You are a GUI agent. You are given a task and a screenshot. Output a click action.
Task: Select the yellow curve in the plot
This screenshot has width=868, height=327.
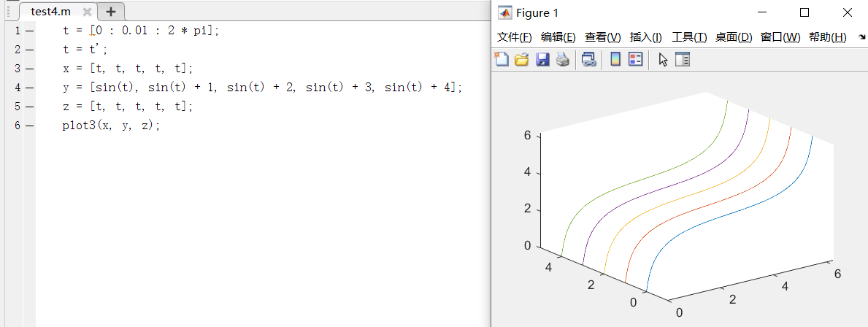pyautogui.click(x=686, y=195)
